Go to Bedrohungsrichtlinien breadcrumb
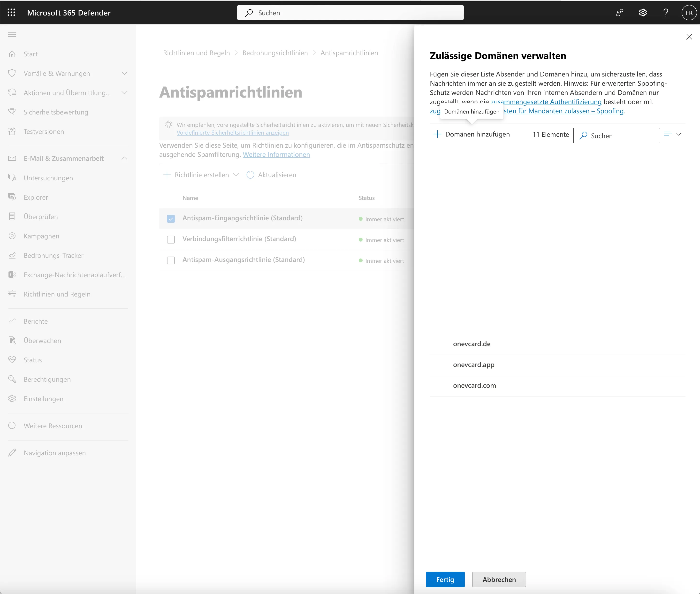The height and width of the screenshot is (594, 700). tap(275, 53)
